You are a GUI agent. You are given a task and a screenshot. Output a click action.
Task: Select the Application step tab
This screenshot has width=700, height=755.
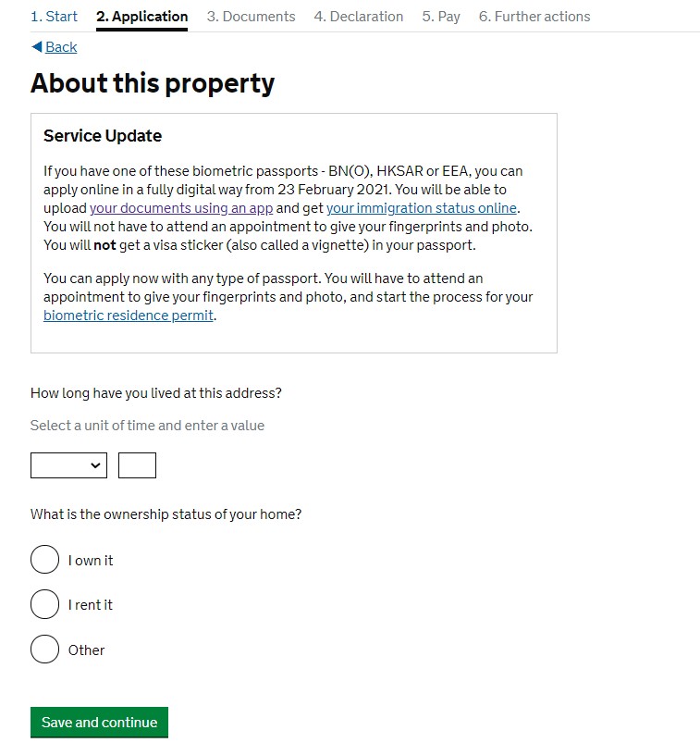point(141,17)
